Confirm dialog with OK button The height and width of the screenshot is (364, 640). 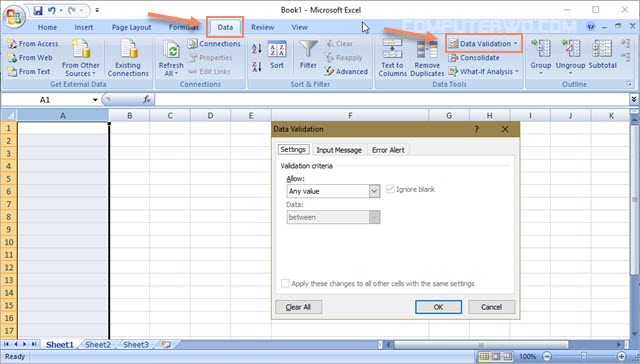click(438, 307)
